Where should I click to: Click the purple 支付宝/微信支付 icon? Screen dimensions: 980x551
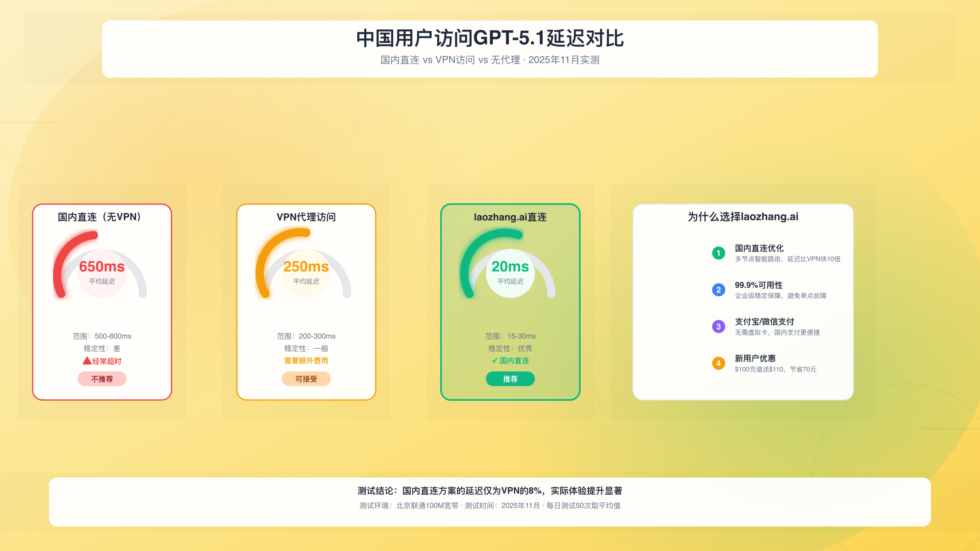(x=718, y=327)
